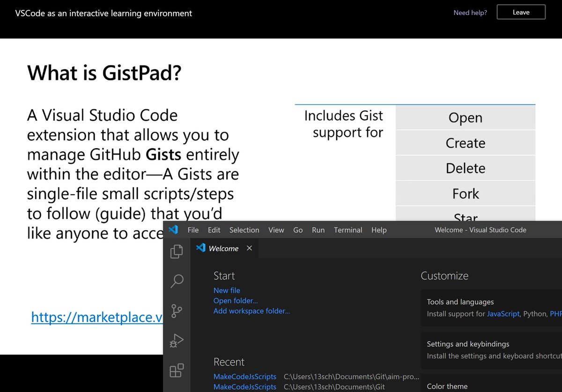Click the JavaScript link under Tools and languages
This screenshot has height=392, width=562.
coord(503,314)
